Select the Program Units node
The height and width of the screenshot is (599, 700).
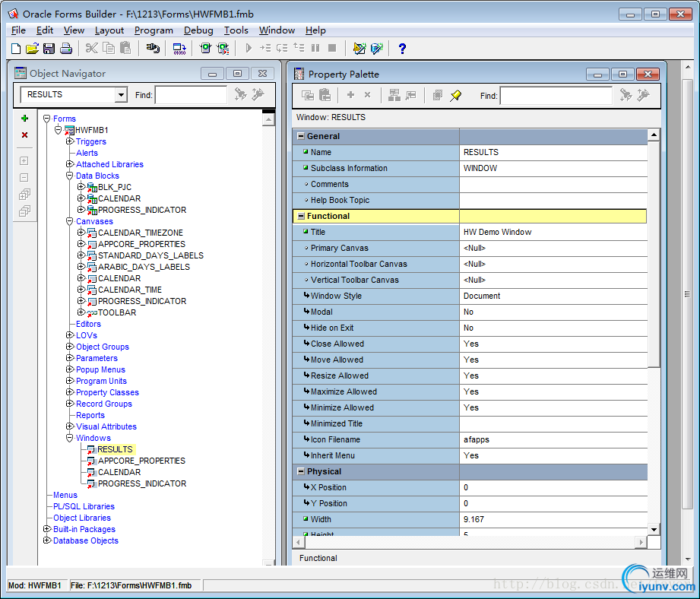coord(101,381)
